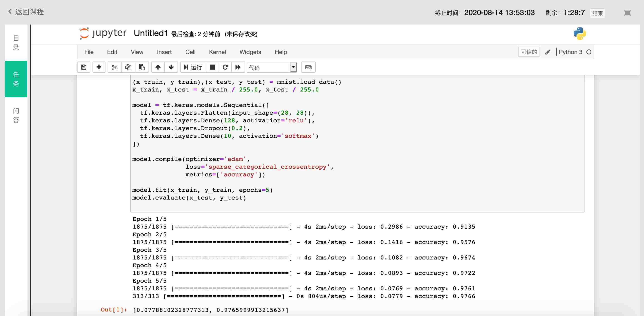This screenshot has width=644, height=316.
Task: Click the model.compile line in code cell
Action: point(191,159)
